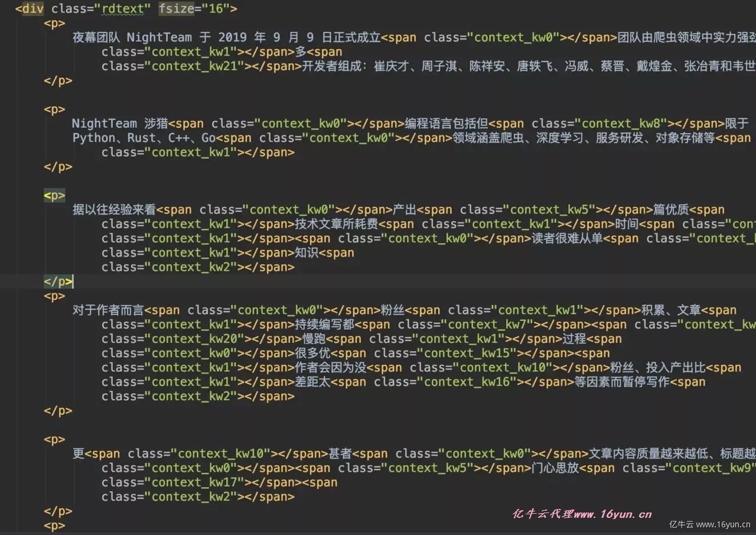The width and height of the screenshot is (756, 535).
Task: Click the text "文章内容质量越来越低、标题越"
Action: pyautogui.click(x=673, y=454)
